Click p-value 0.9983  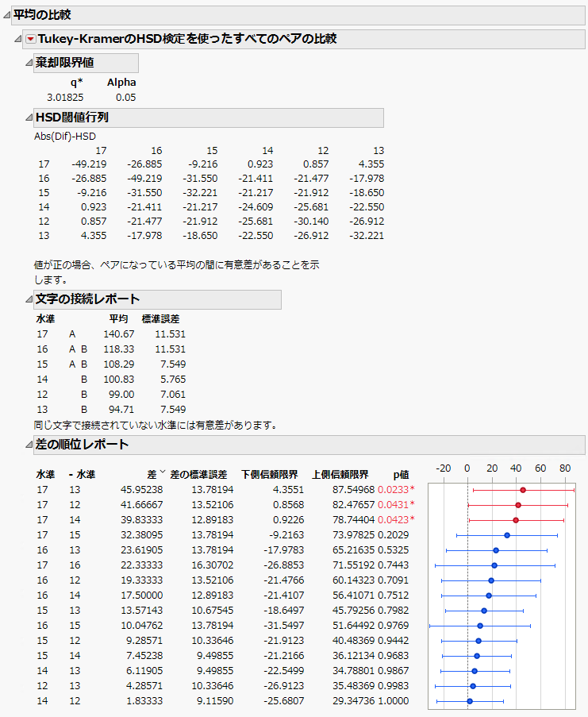pyautogui.click(x=394, y=686)
